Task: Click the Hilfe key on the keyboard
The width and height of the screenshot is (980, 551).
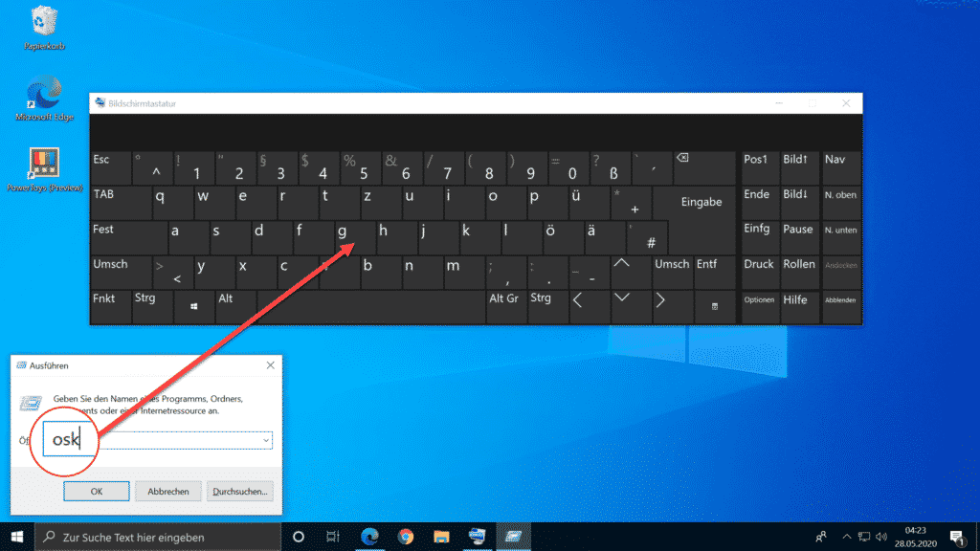Action: (799, 306)
